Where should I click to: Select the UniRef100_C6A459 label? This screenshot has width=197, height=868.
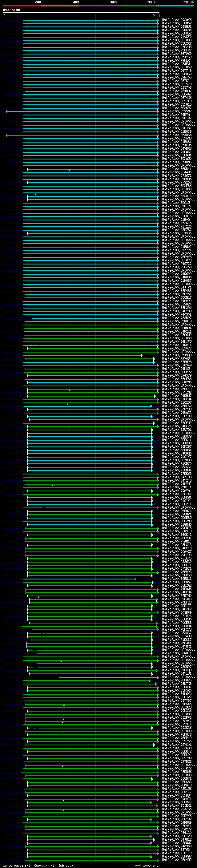coord(177,860)
